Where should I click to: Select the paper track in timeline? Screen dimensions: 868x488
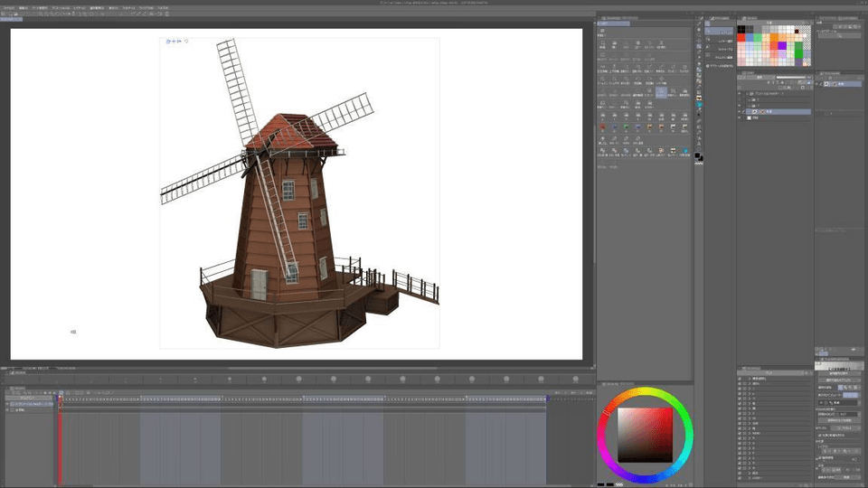tap(31, 410)
